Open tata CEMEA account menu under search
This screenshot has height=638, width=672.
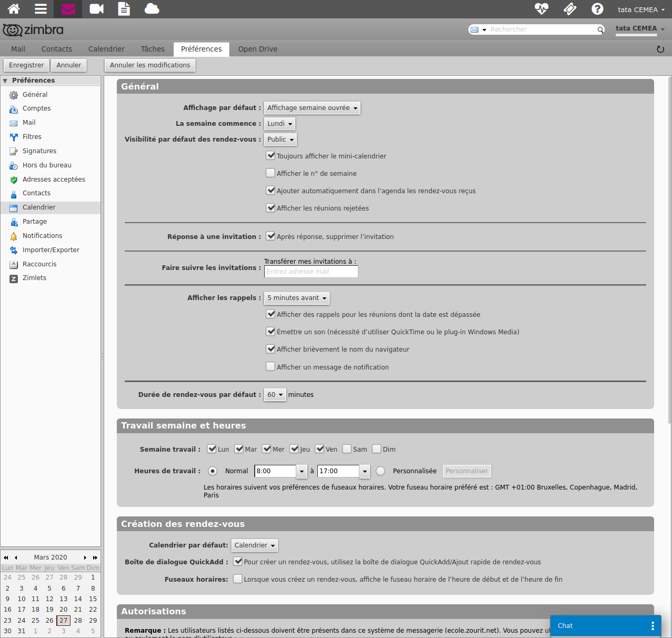640,29
